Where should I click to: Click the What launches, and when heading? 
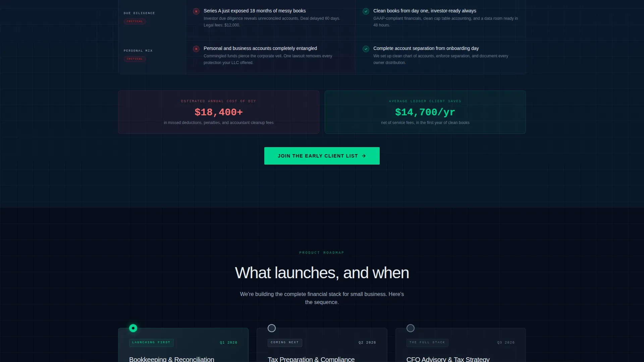coord(322,273)
